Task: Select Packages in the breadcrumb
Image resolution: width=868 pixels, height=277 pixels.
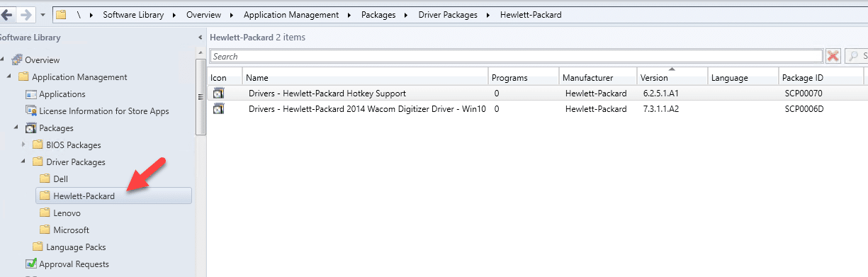Action: pyautogui.click(x=378, y=15)
